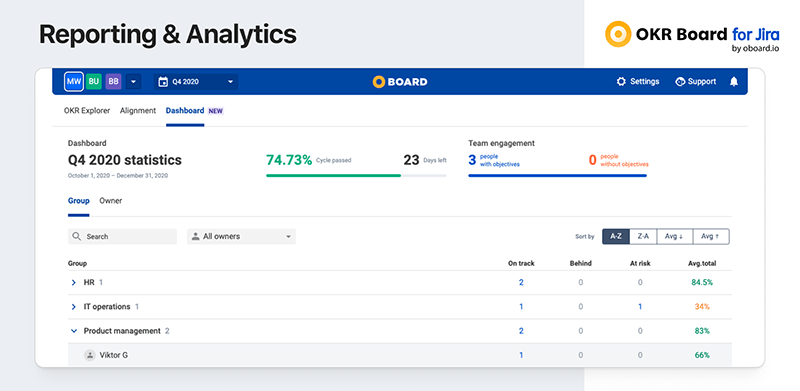Open Settings from the top bar
The width and height of the screenshot is (800, 391).
[x=638, y=82]
